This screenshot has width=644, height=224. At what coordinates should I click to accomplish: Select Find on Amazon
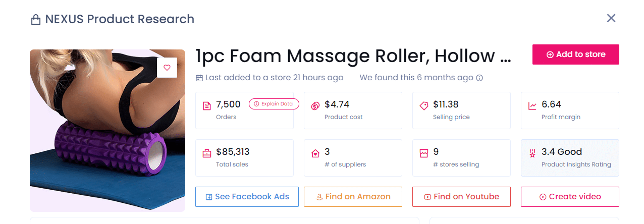pos(353,197)
